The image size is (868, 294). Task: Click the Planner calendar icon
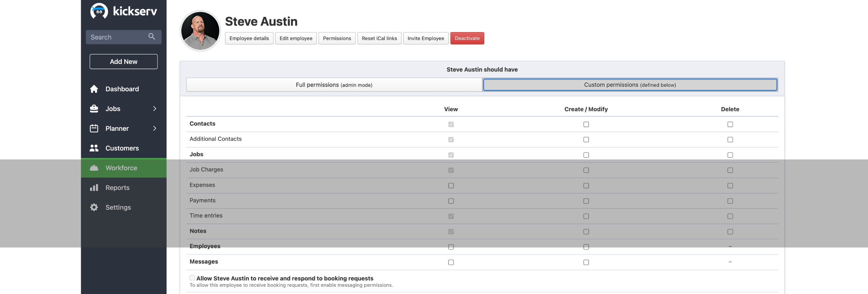[x=94, y=129]
